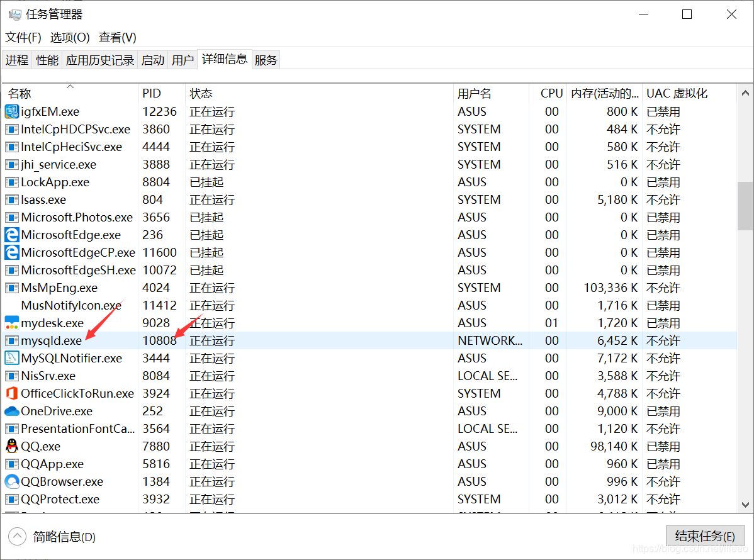
Task: Click the MicrosoftEdgeCP.exe Edge icon
Action: pyautogui.click(x=11, y=252)
